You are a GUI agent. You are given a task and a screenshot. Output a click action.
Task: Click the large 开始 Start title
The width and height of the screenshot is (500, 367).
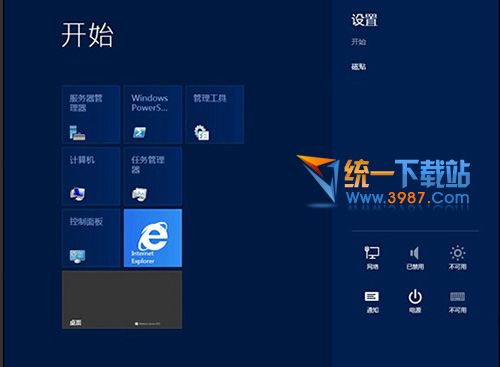[x=87, y=35]
